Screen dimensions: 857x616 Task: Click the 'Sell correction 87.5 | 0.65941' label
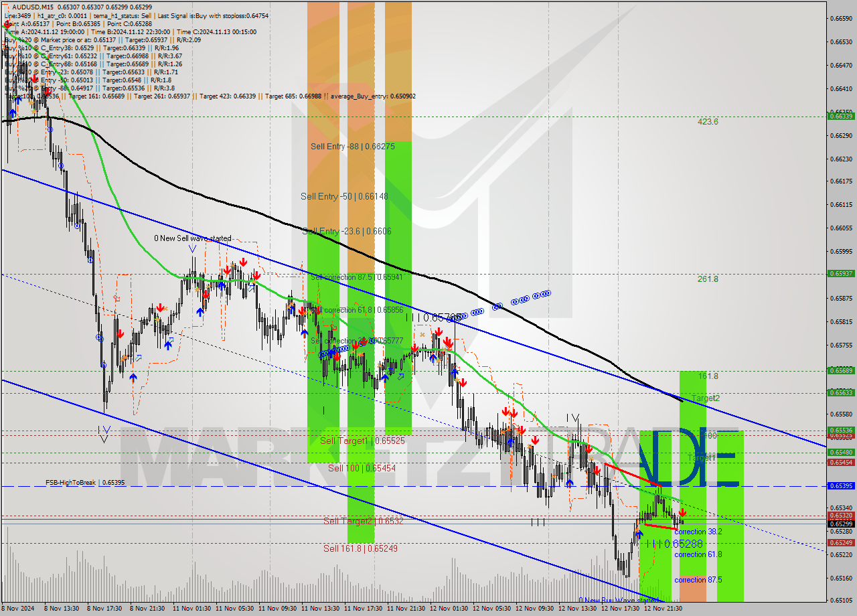[x=356, y=277]
